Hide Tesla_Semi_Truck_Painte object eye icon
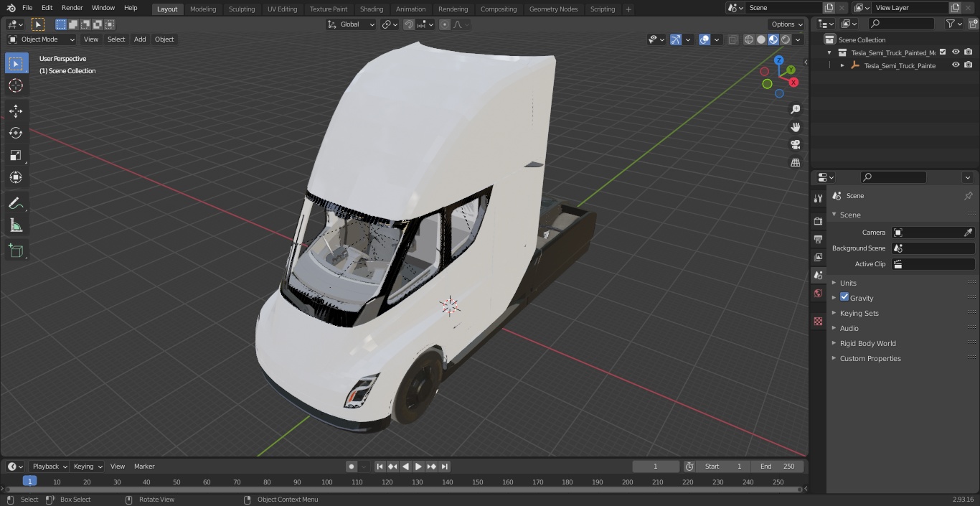 [956, 65]
